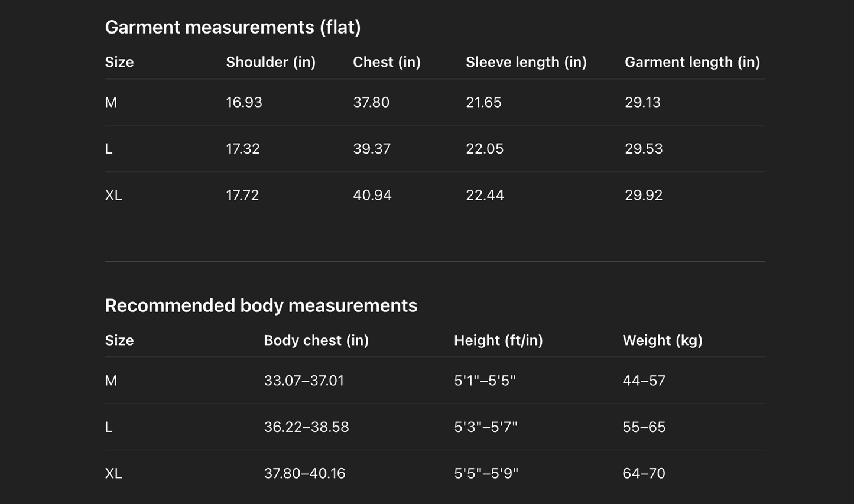Viewport: 854px width, 504px height.
Task: Click the Chest (in) column header
Action: point(387,62)
